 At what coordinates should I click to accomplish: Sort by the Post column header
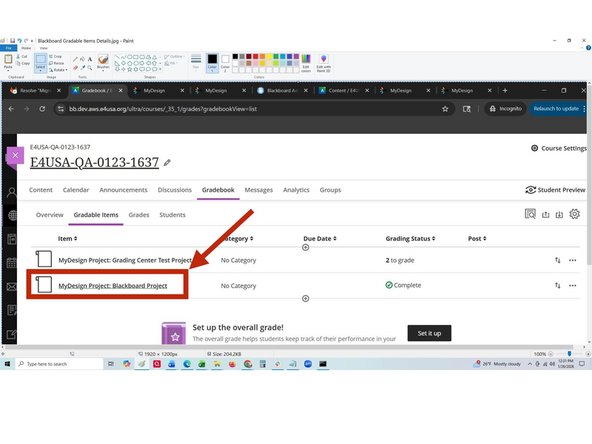pyautogui.click(x=477, y=239)
